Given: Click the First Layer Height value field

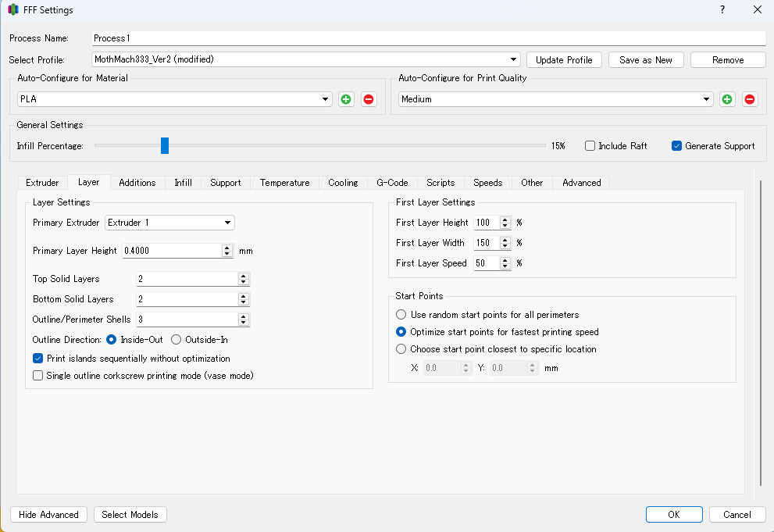Looking at the screenshot, I should 487,223.
